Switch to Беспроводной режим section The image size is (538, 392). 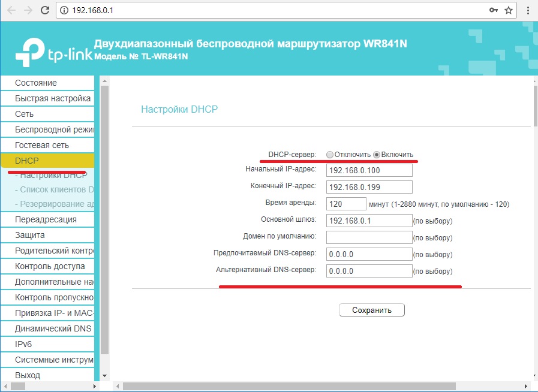click(45, 129)
